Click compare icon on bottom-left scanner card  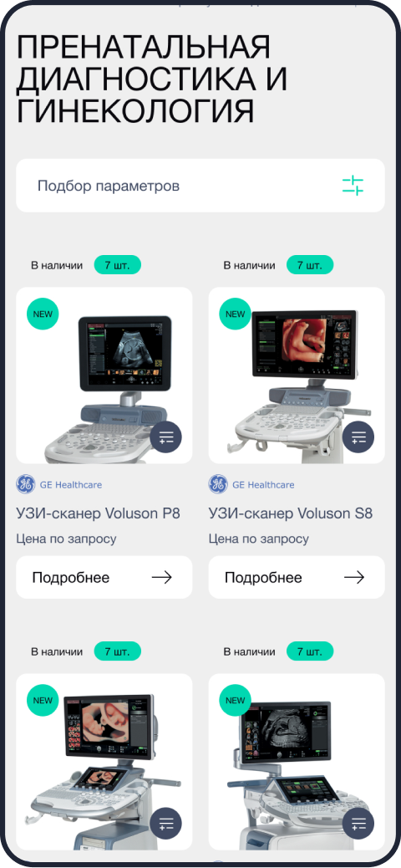pos(166,823)
